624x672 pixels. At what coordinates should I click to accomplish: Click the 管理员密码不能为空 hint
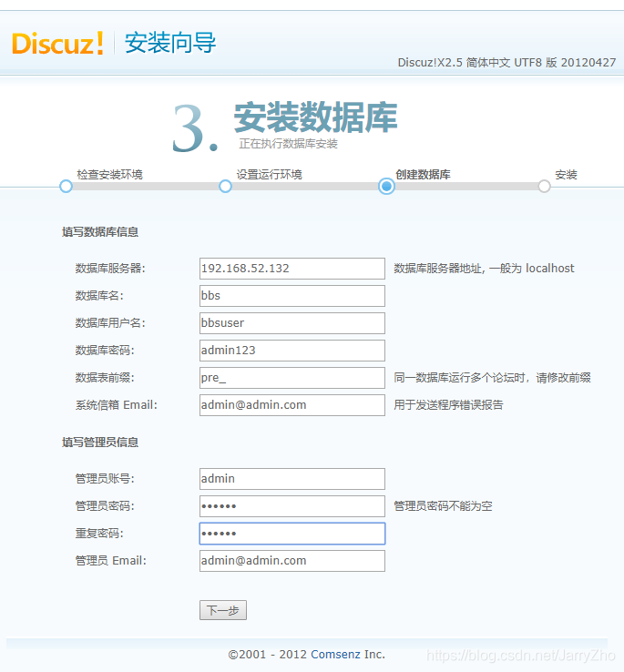(443, 506)
